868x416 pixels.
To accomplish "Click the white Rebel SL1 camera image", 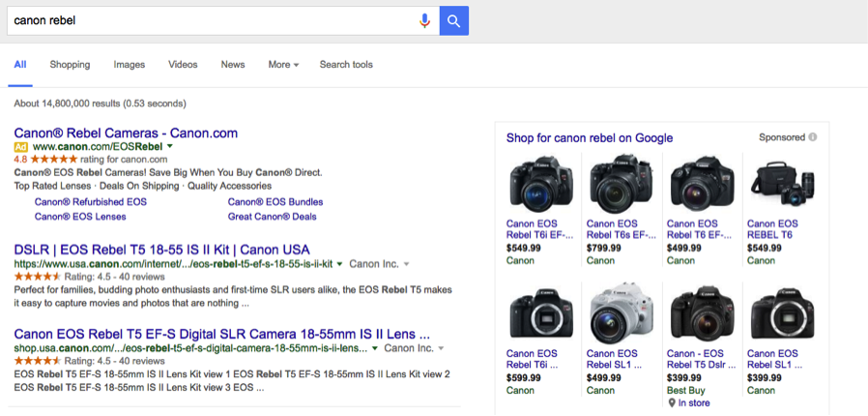I will coord(622,313).
